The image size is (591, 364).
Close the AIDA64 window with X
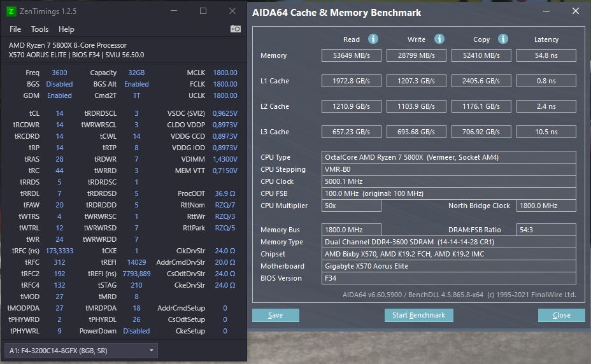tap(576, 11)
